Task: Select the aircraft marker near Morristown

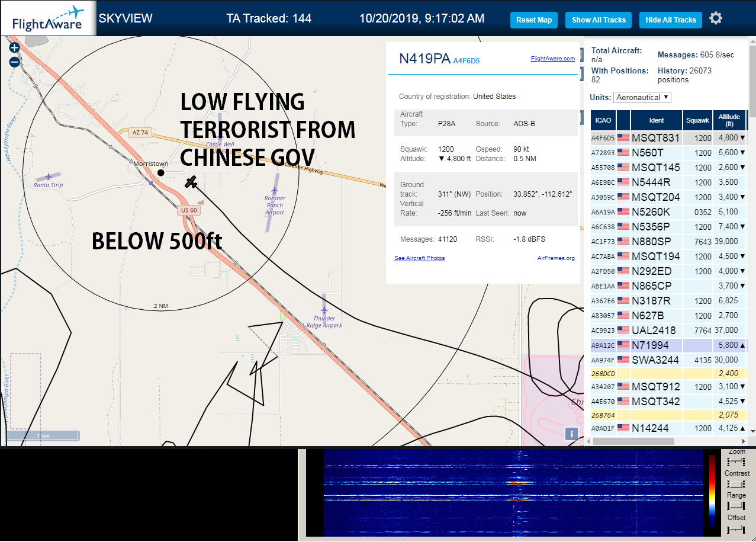Action: (x=191, y=182)
